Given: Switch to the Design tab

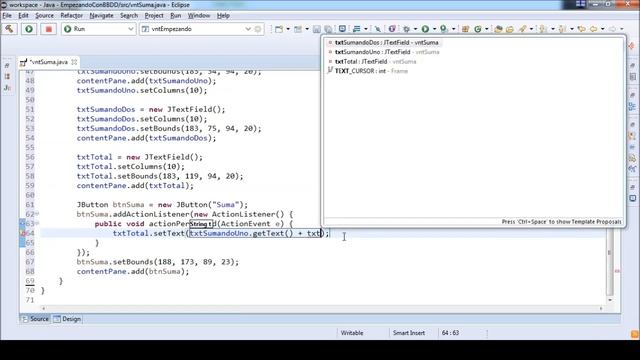Looking at the screenshot, I should point(68,319).
